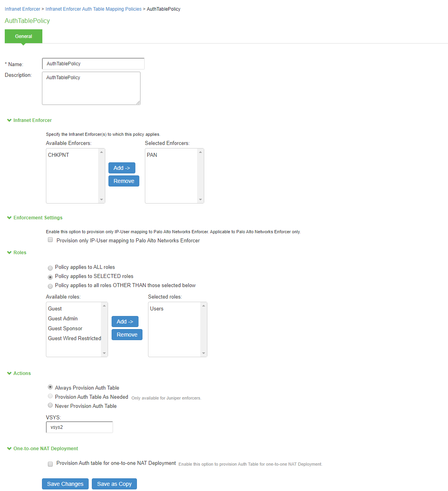448x491 pixels.
Task: Choose Always Provision Auth Table
Action: 50,387
